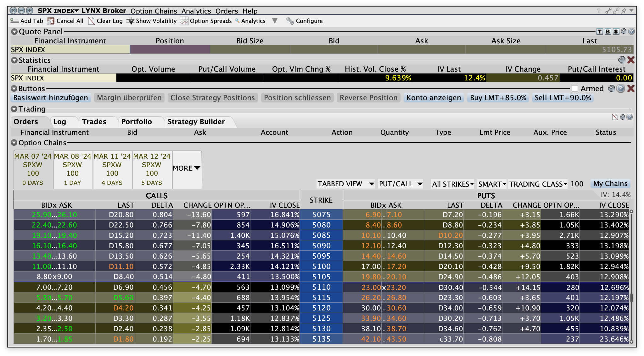Click the Add Tab toolbar icon
Screen dimensions: 644x356
pos(14,21)
